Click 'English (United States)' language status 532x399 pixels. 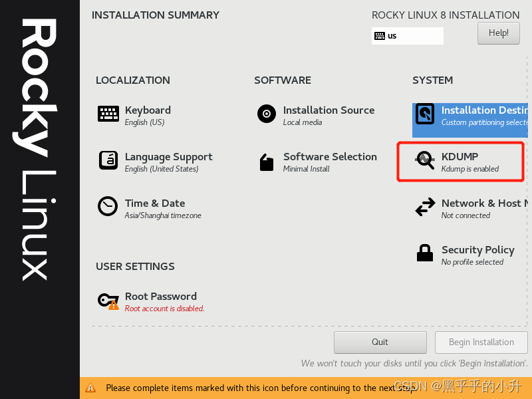pyautogui.click(x=162, y=169)
